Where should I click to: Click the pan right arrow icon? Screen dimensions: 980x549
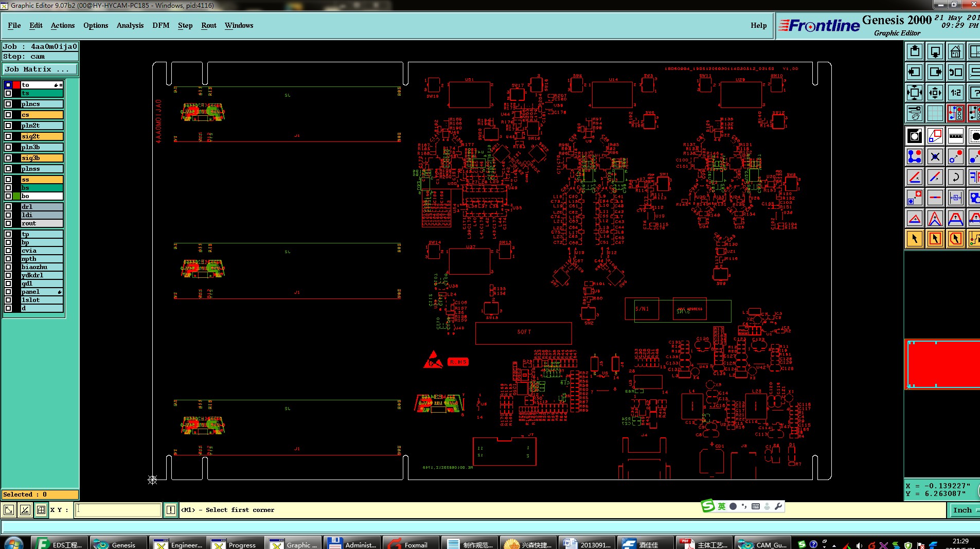coord(935,72)
